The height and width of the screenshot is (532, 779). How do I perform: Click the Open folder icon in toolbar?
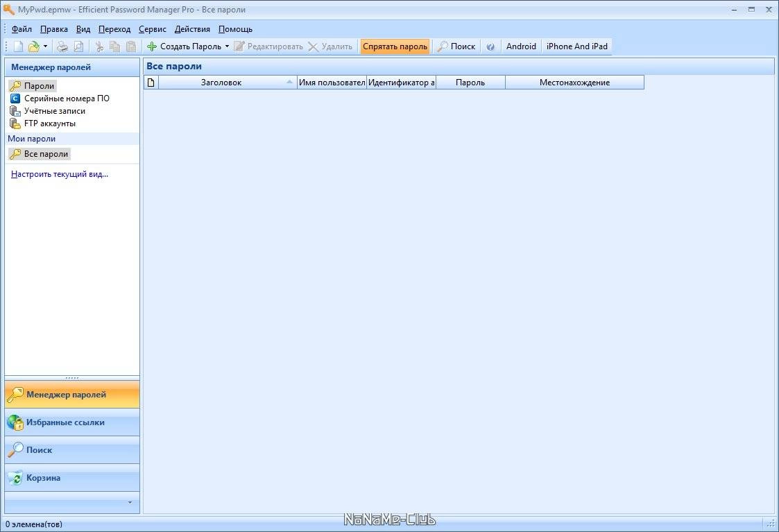pos(33,46)
